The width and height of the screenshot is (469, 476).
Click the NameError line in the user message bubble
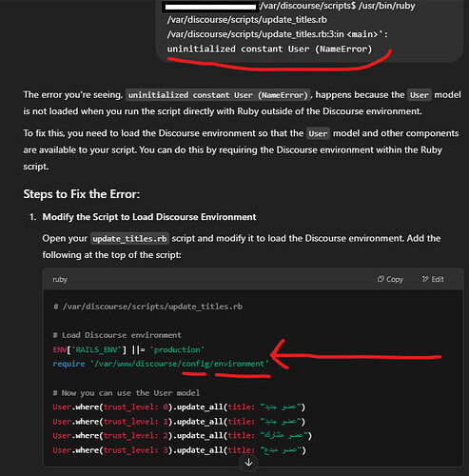pos(269,49)
